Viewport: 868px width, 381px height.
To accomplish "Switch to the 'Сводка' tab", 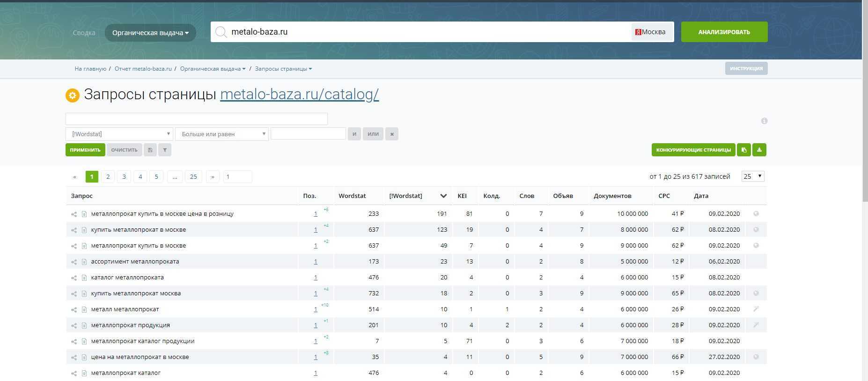I will pyautogui.click(x=84, y=33).
